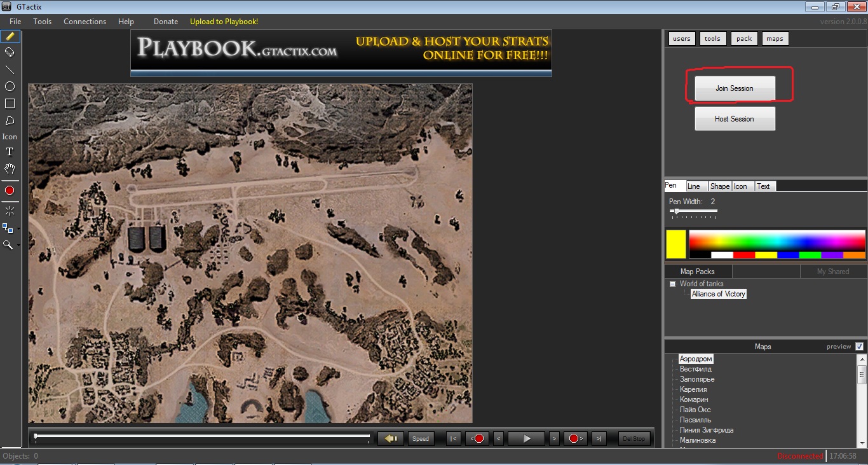This screenshot has height=465, width=868.
Task: Select the Pen settings tab
Action: point(674,186)
